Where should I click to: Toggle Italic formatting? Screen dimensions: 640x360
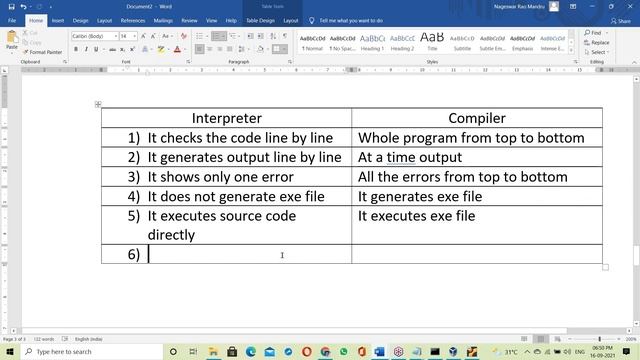(86, 49)
